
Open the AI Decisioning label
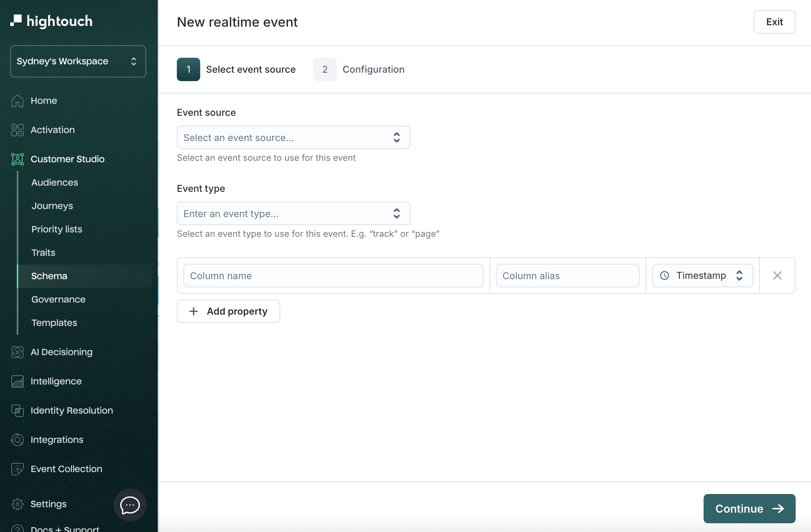pyautogui.click(x=61, y=352)
